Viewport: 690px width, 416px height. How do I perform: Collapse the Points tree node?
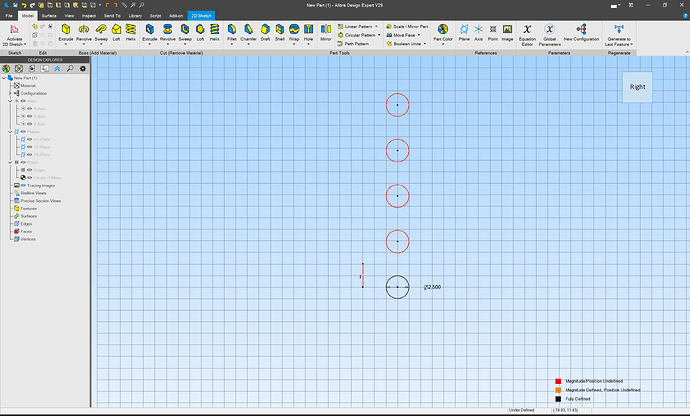point(10,162)
